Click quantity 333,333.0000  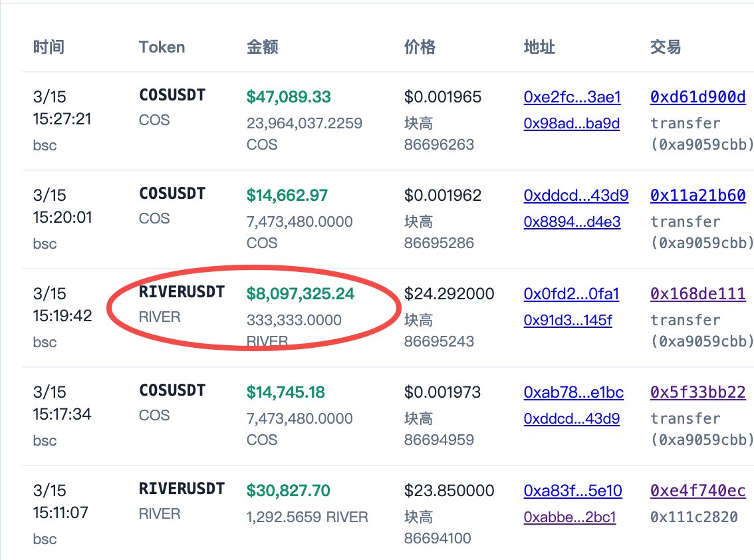294,321
